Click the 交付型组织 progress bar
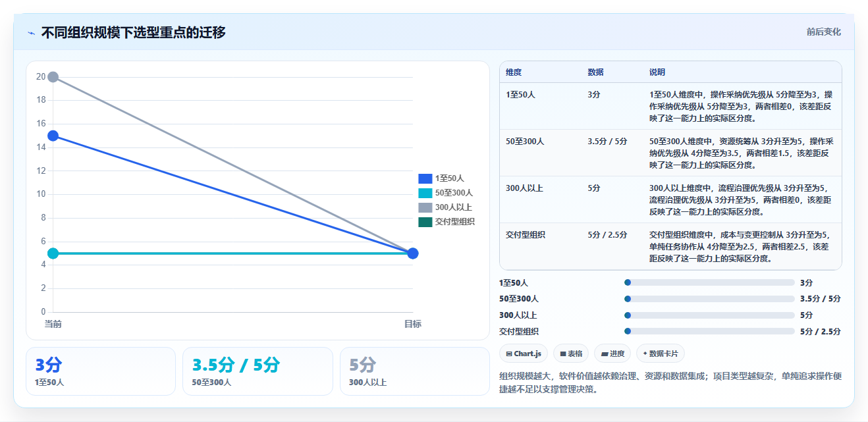868x422 pixels. tap(709, 332)
